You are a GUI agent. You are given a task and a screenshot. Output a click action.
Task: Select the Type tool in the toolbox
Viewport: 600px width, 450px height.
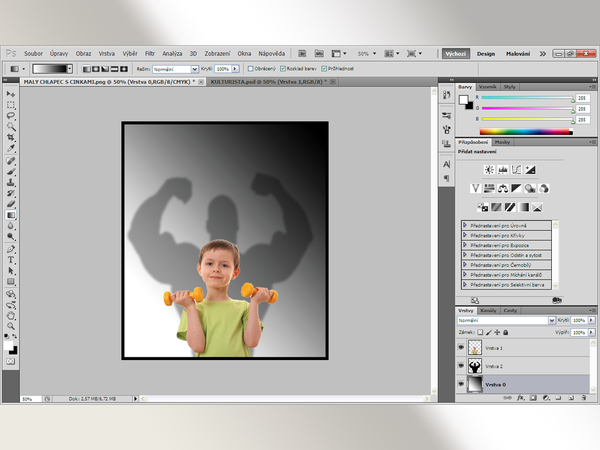(x=11, y=259)
